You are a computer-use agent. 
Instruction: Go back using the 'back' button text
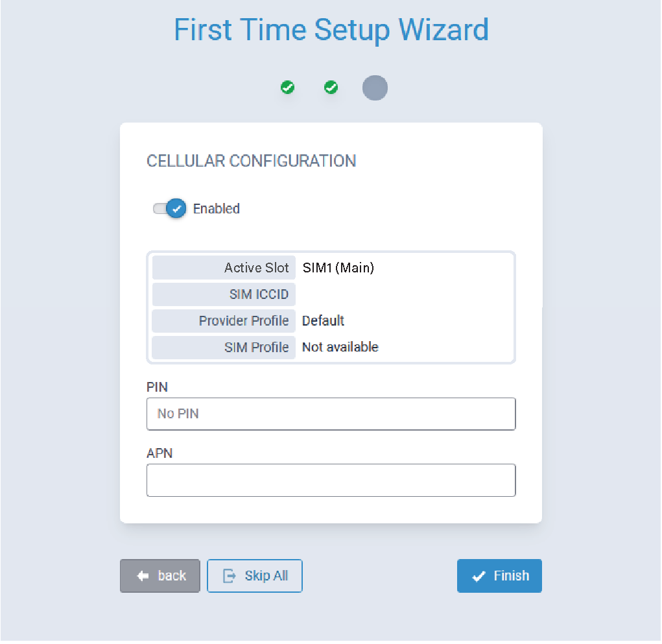[x=172, y=576]
